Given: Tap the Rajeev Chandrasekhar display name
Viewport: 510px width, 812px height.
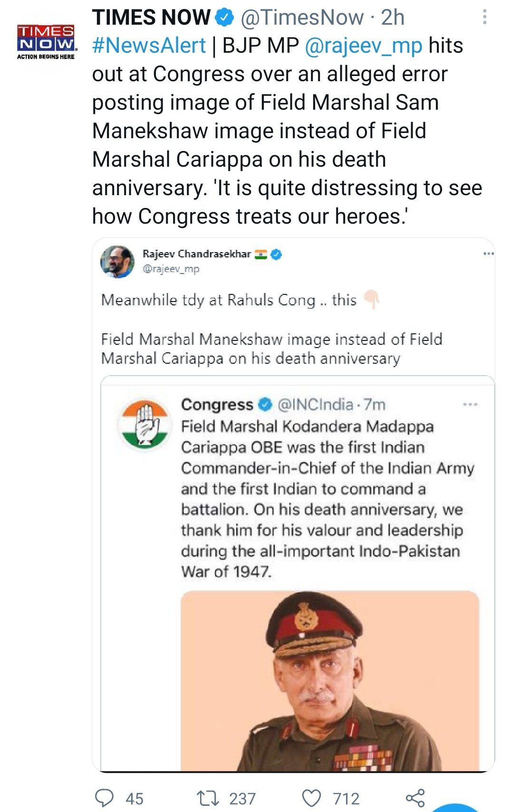Looking at the screenshot, I should [196, 254].
